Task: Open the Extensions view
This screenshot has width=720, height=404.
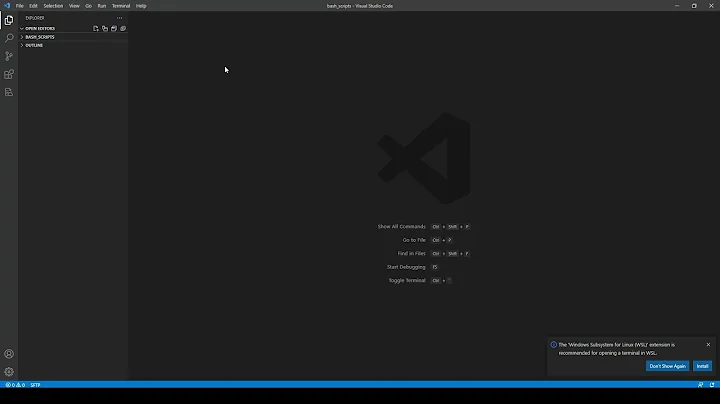Action: pos(9,74)
